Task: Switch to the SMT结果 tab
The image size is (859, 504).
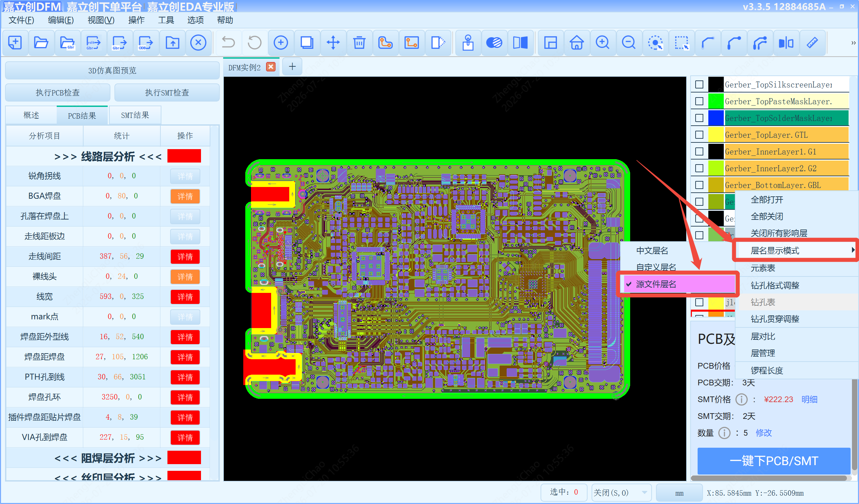Action: coord(135,115)
